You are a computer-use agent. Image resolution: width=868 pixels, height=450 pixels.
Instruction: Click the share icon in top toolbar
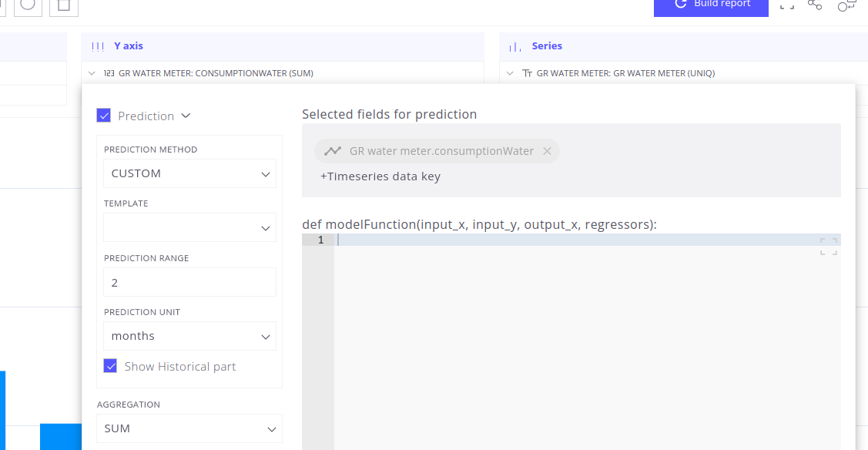click(x=815, y=5)
